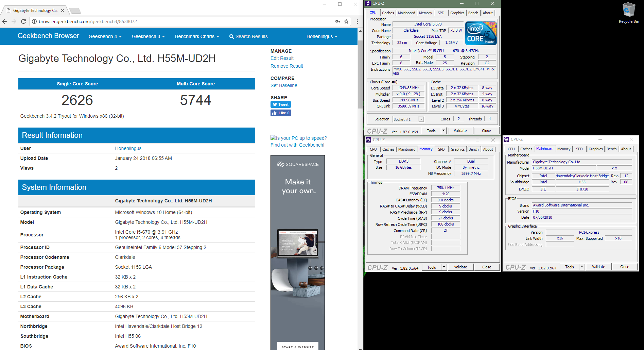Click Start A Website ad button

point(298,347)
